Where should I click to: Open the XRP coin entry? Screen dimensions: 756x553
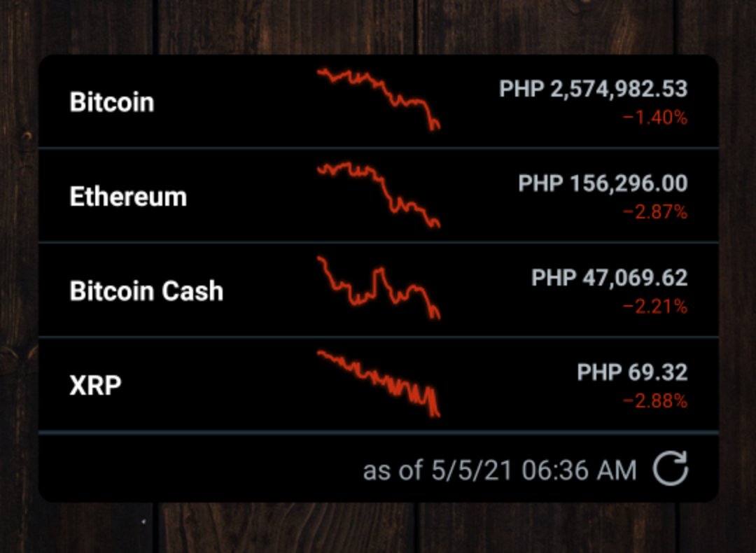tap(95, 385)
